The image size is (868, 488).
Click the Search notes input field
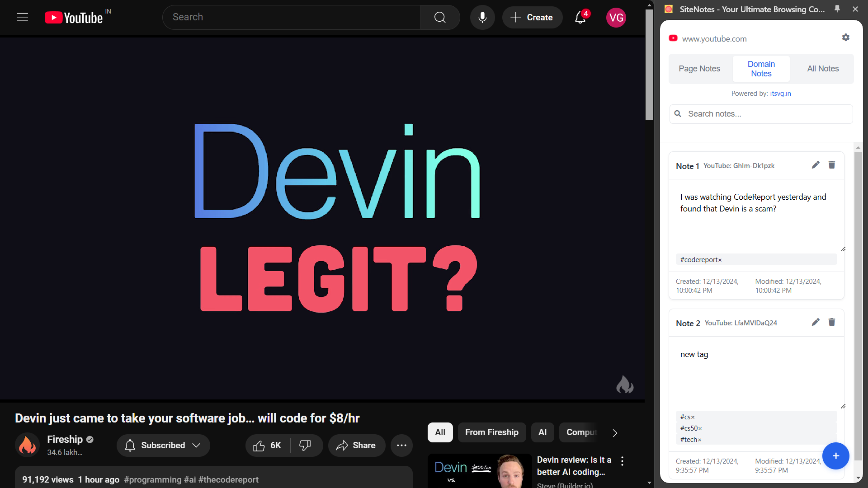[x=761, y=114]
